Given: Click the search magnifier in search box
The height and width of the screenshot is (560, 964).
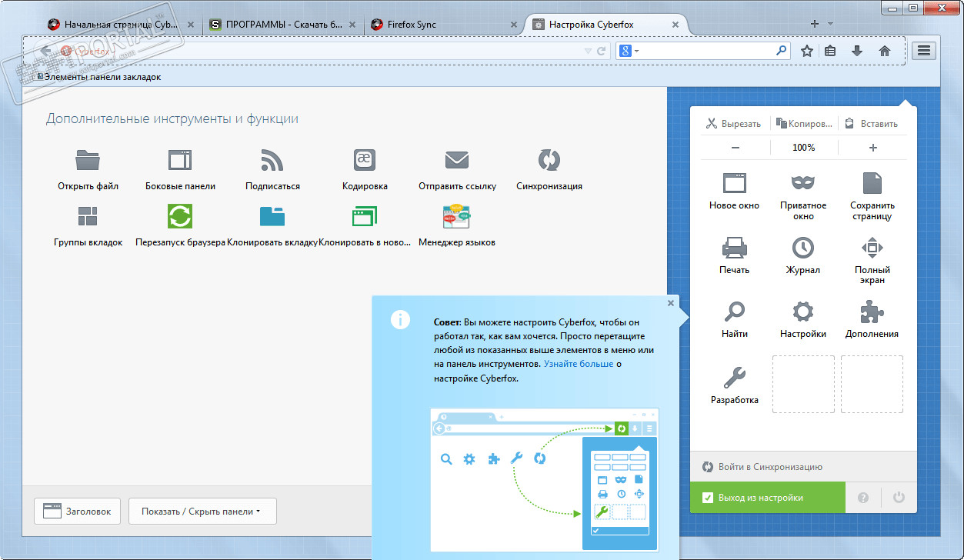Looking at the screenshot, I should [x=782, y=51].
